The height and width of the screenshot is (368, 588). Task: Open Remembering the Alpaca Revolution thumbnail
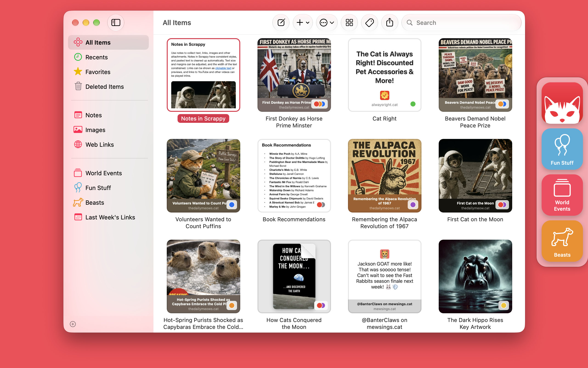tap(384, 176)
